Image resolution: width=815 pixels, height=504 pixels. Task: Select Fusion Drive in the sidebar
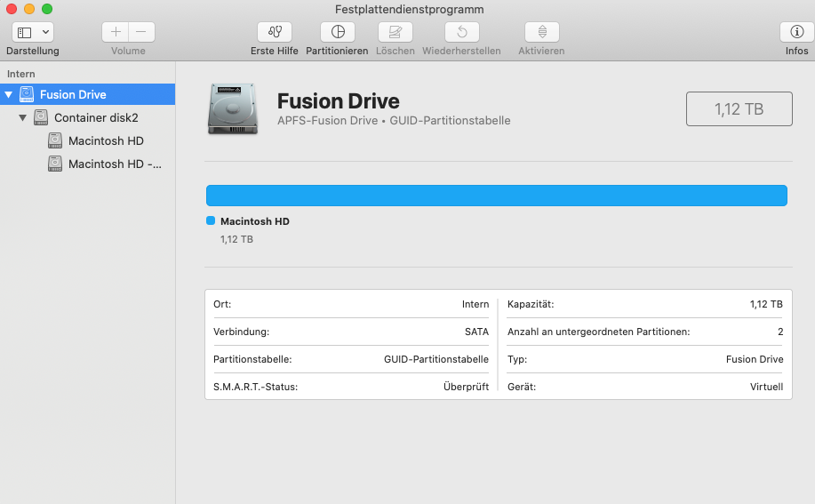tap(73, 94)
